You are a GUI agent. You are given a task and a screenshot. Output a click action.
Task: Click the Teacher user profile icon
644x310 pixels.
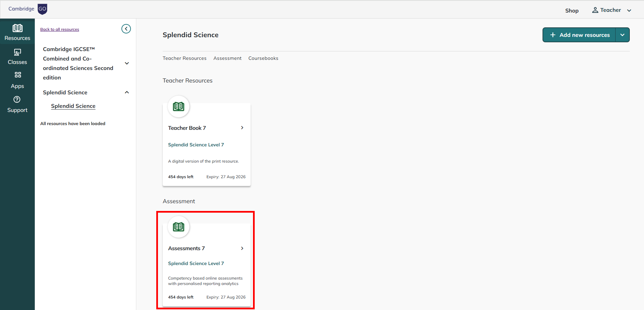pos(595,10)
